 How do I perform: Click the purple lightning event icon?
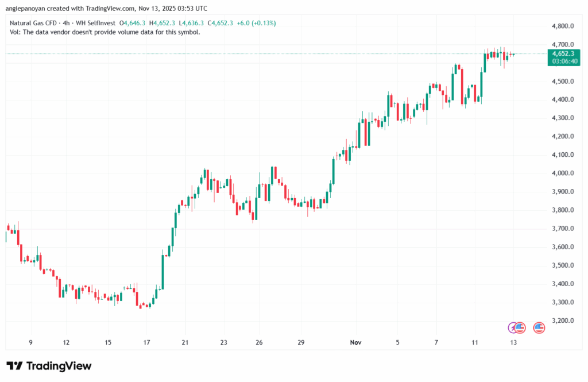514,327
